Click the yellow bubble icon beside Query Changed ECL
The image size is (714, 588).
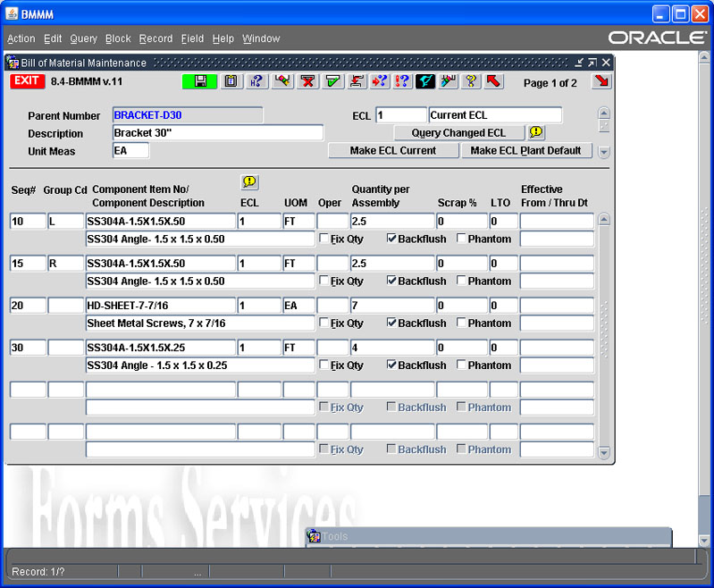click(x=536, y=132)
